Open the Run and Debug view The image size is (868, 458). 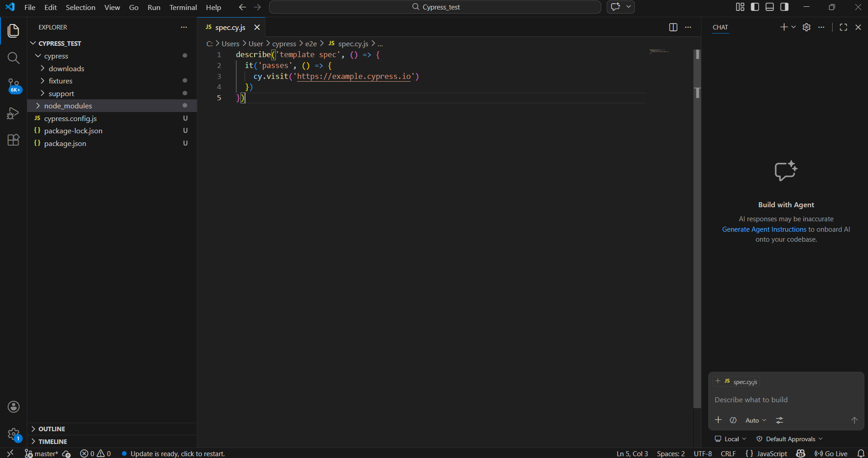pos(13,113)
